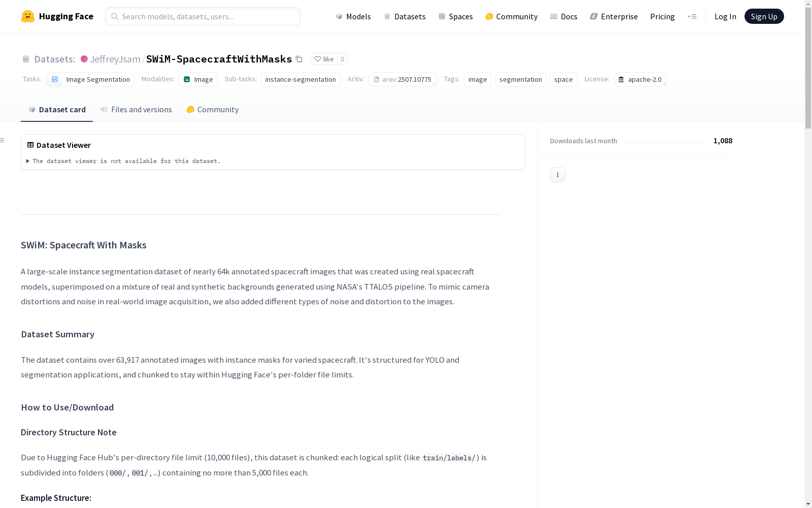This screenshot has height=508, width=812.
Task: Click the Image Segmentation task icon
Action: (x=55, y=79)
